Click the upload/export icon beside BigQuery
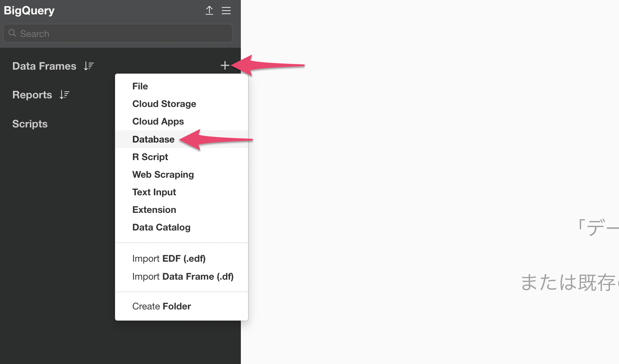The image size is (619, 364). (209, 10)
